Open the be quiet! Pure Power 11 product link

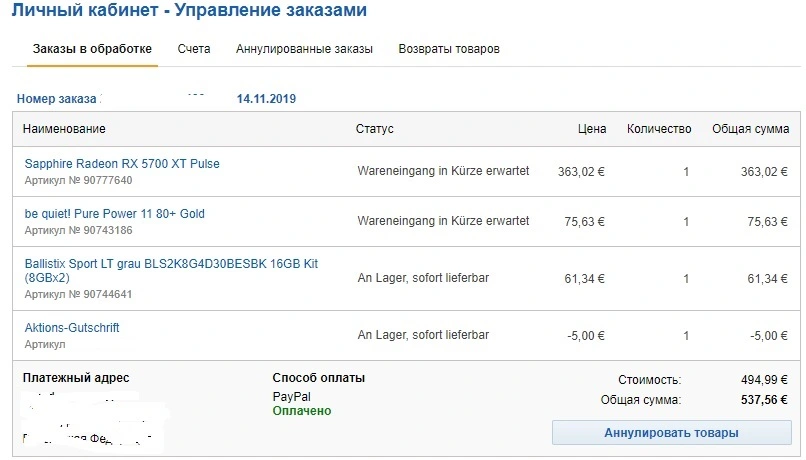(115, 213)
